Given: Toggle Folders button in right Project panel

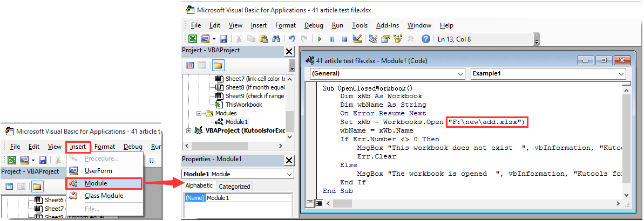Looking at the screenshot, I should [x=218, y=65].
